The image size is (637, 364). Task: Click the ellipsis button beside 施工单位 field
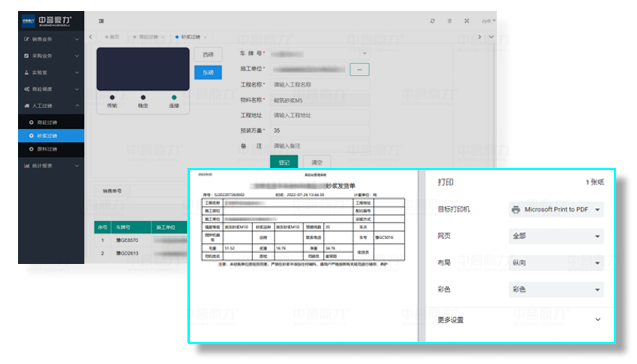coord(360,69)
